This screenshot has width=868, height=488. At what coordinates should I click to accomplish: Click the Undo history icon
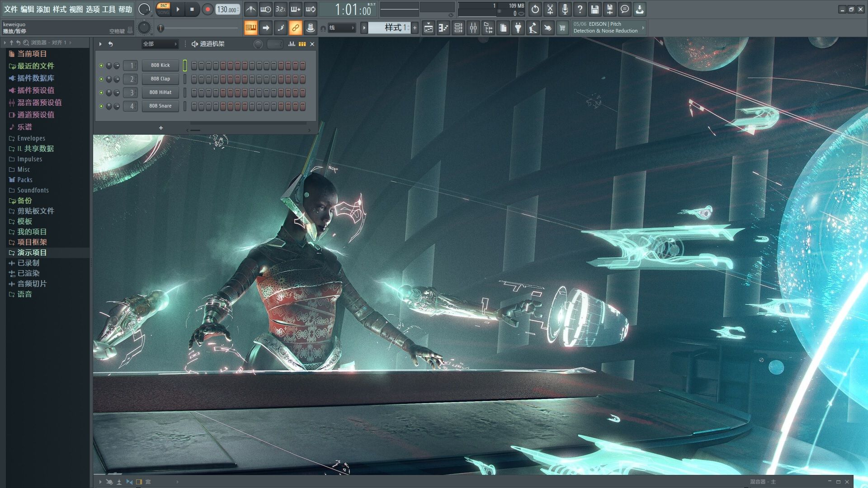(x=535, y=9)
